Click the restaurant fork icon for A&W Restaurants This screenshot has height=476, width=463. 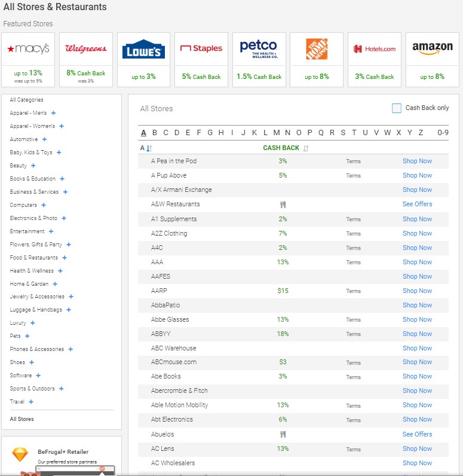point(283,205)
